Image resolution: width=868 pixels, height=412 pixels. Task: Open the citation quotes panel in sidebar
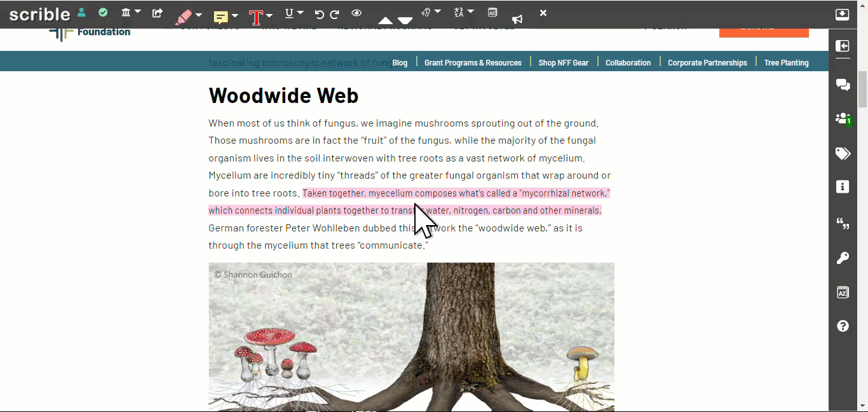coord(843,223)
